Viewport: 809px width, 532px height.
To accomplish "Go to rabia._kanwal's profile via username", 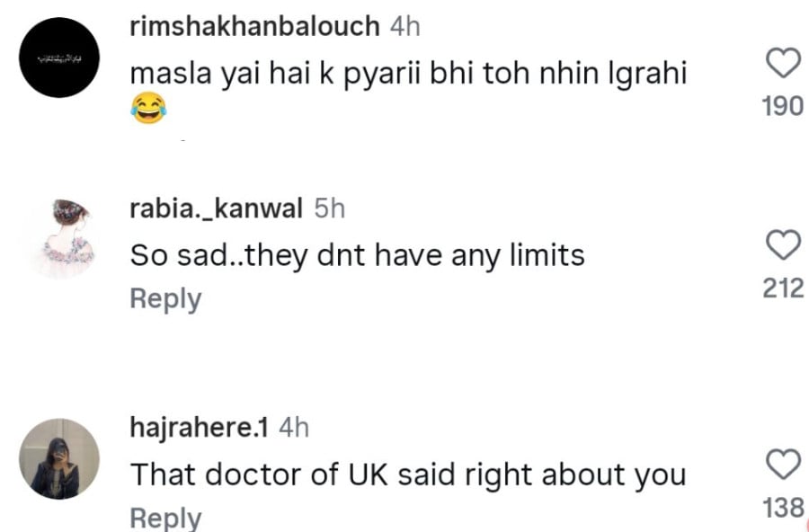I will (216, 208).
